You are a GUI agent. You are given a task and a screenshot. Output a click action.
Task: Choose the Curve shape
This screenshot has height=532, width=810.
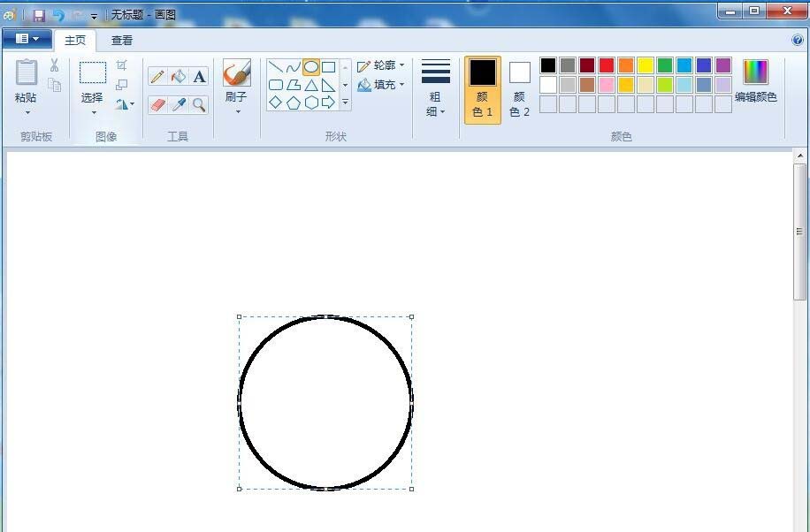[x=293, y=67]
